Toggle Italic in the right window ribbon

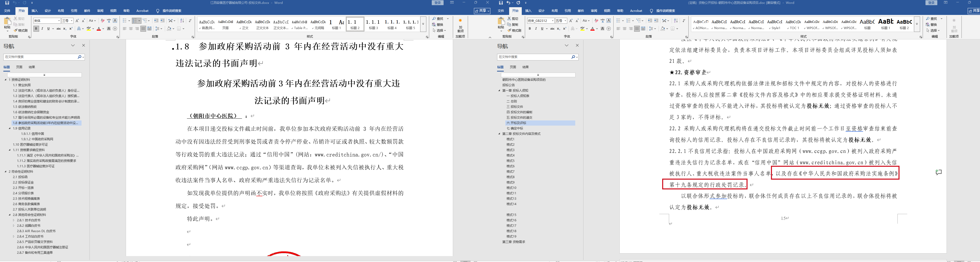536,29
